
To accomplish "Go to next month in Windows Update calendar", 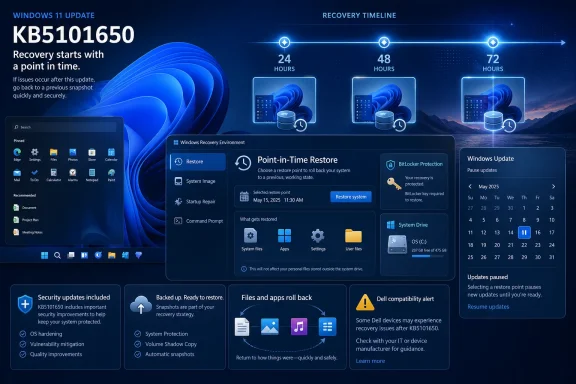I will (x=553, y=187).
